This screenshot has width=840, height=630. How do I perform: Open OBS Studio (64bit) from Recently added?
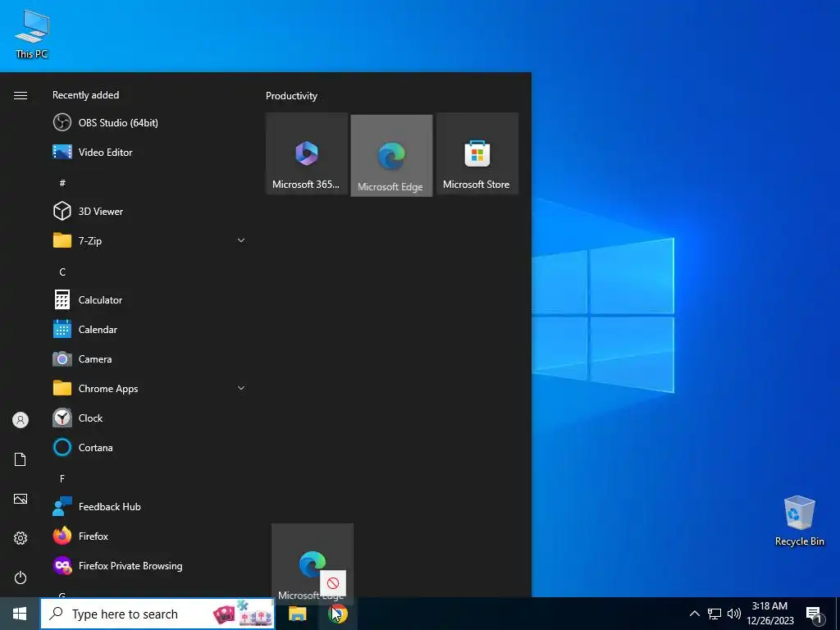coord(148,123)
